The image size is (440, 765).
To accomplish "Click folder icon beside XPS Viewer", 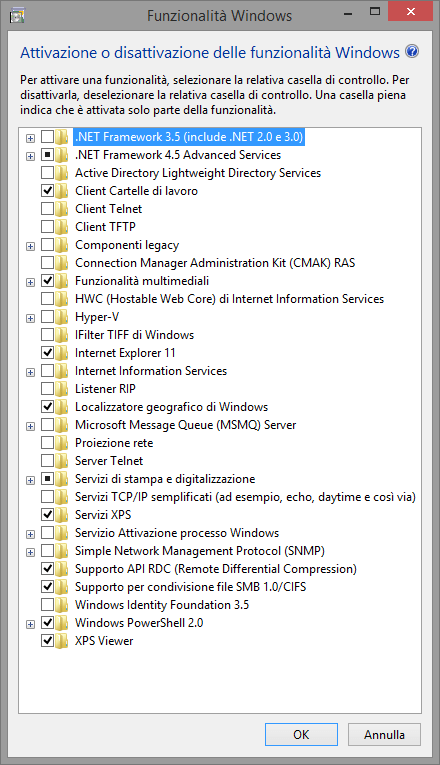I will pyautogui.click(x=61, y=641).
